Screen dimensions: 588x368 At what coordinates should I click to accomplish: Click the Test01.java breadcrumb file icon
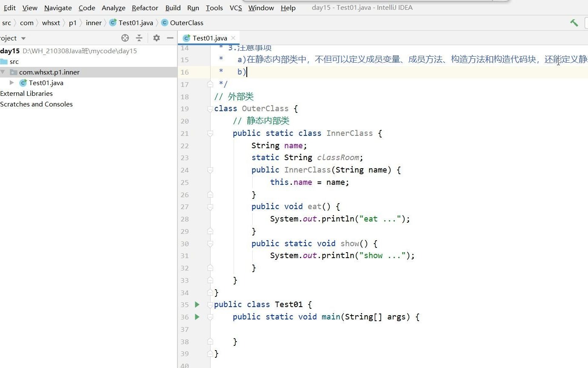pyautogui.click(x=113, y=23)
